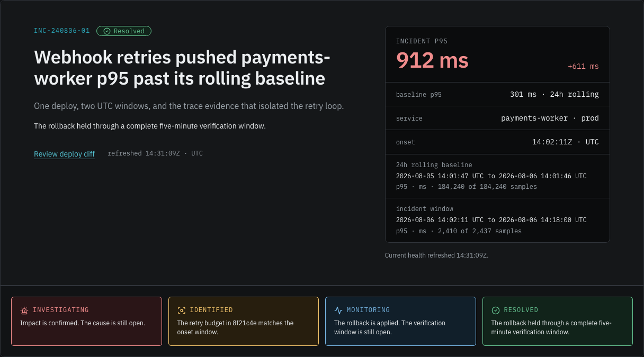Click the Resolved card verification window text
This screenshot has height=357, width=644.
click(x=551, y=327)
